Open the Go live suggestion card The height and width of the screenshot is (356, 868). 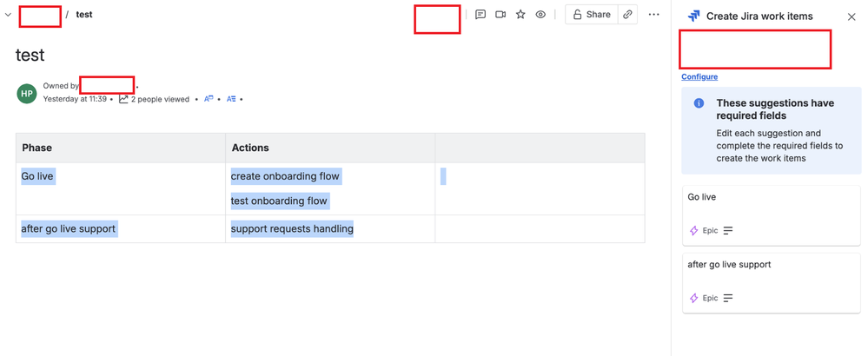click(x=772, y=215)
